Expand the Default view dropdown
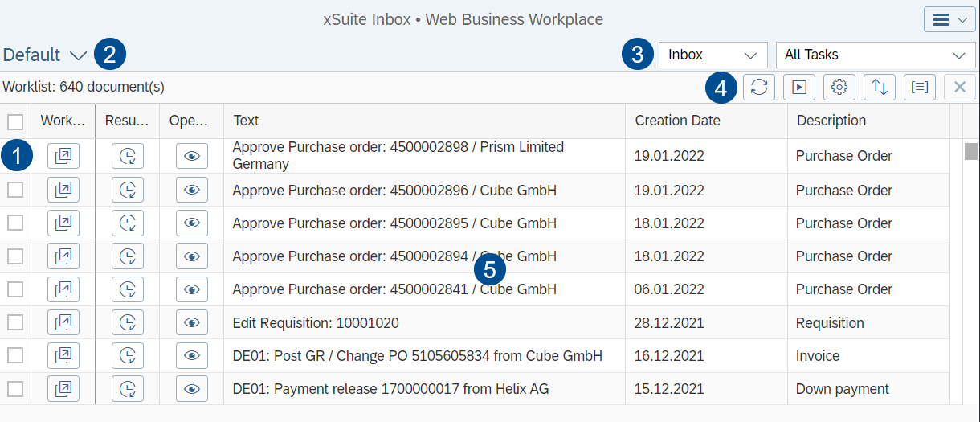Viewport: 980px width, 422px height. coord(45,55)
